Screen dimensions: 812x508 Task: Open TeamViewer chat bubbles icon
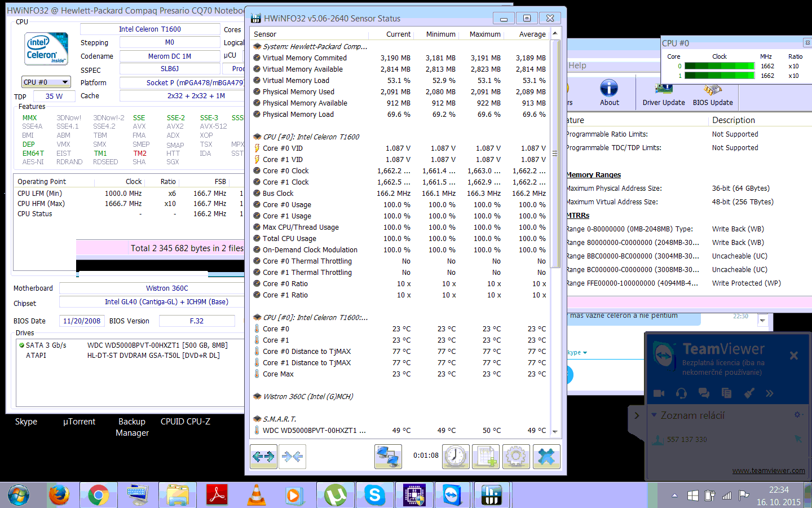[704, 393]
